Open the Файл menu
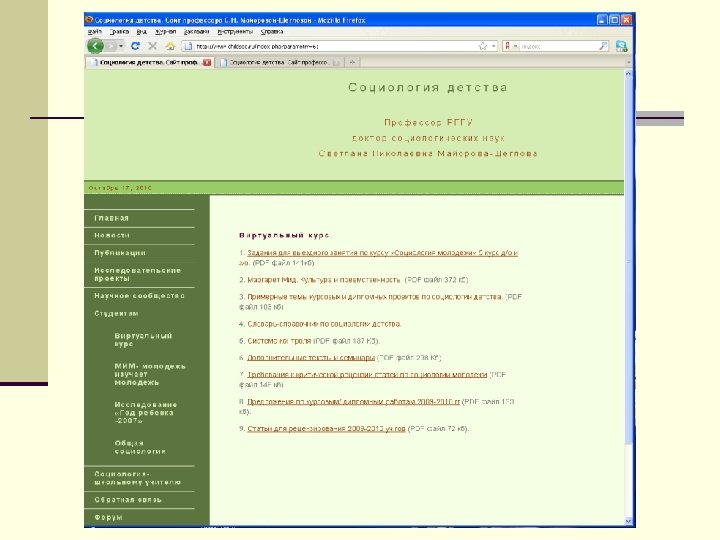This screenshot has height=540, width=720. coord(95,32)
